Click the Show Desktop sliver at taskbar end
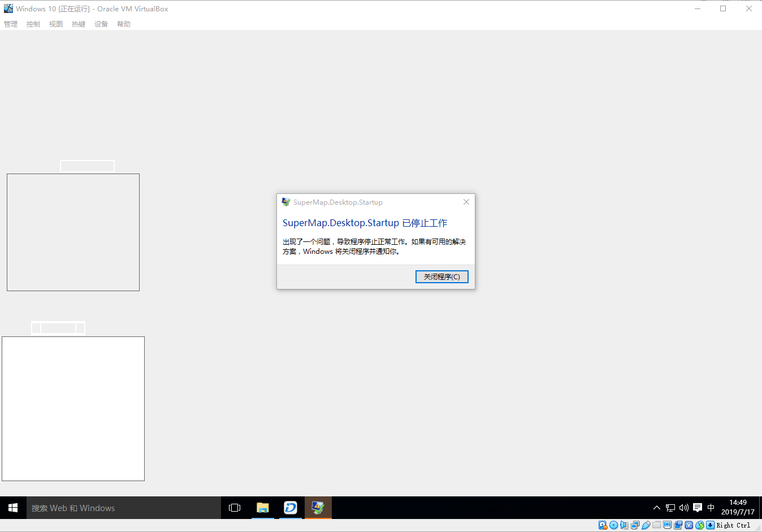 760,508
